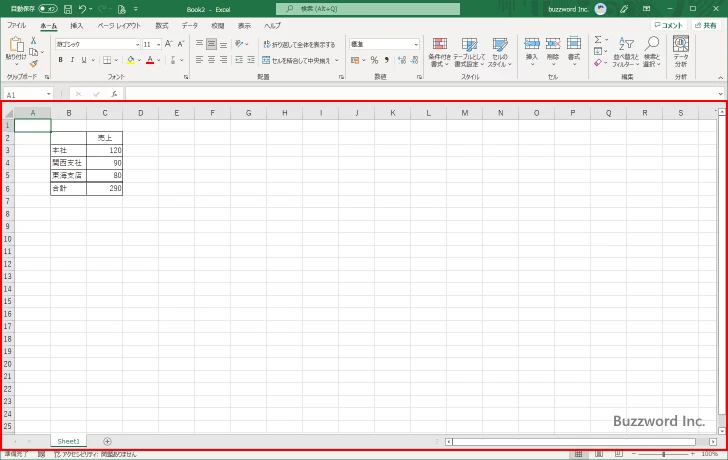Apply the red font color
This screenshot has height=460, width=728.
pyautogui.click(x=150, y=60)
